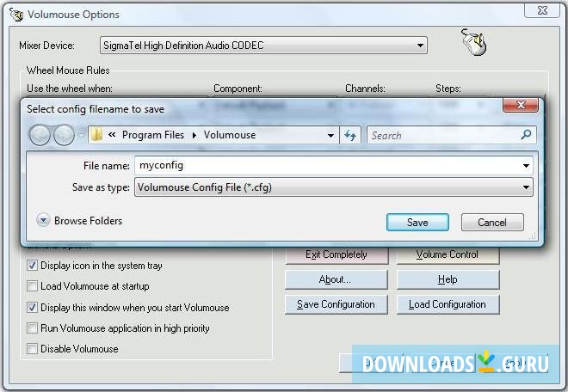Screen dimensions: 568x392
Task: Enable Load Volumouse at startup
Action: point(32,286)
